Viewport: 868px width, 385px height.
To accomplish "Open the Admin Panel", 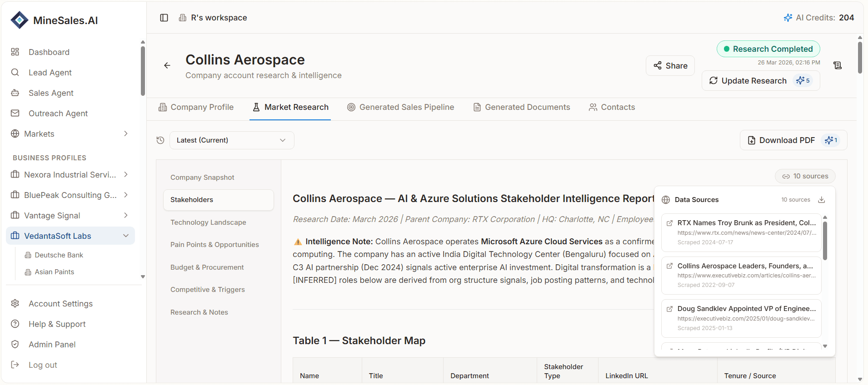I will 52,345.
